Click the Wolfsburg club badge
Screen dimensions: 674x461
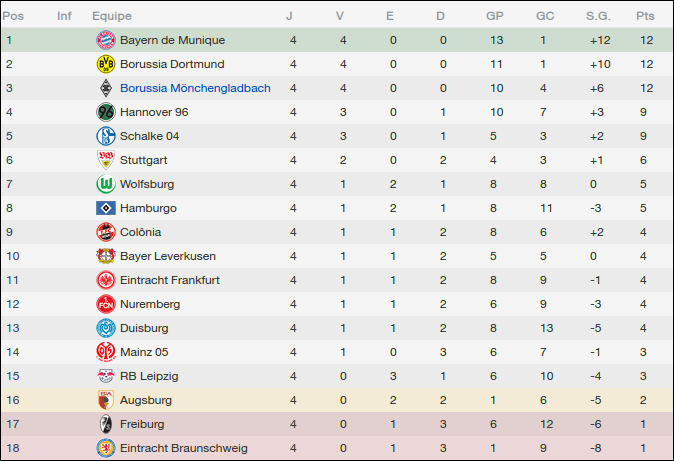(105, 184)
